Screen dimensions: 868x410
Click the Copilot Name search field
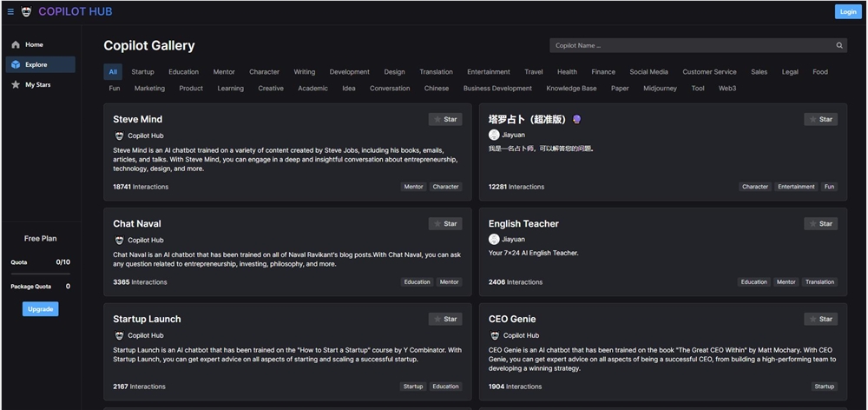(698, 45)
